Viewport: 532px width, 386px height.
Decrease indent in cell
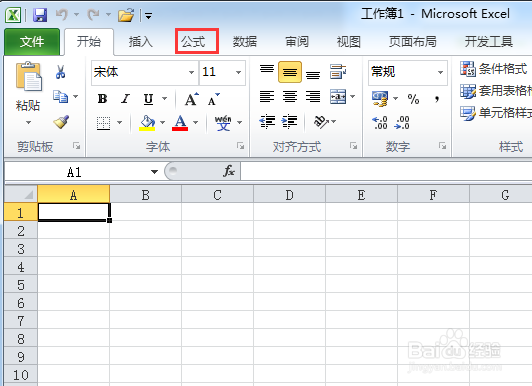pyautogui.click(x=267, y=121)
